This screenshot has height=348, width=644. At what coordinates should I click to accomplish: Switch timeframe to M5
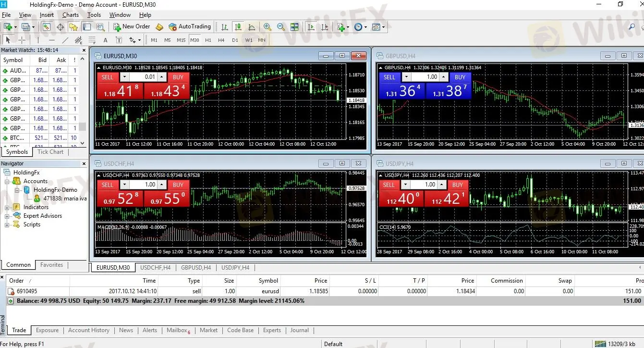coord(168,40)
